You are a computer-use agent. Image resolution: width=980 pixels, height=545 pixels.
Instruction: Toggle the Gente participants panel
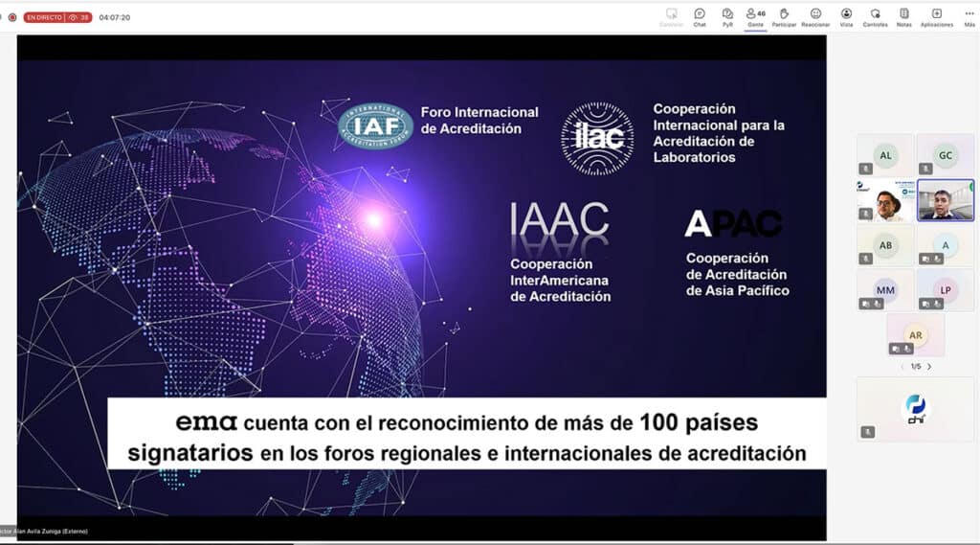(755, 16)
